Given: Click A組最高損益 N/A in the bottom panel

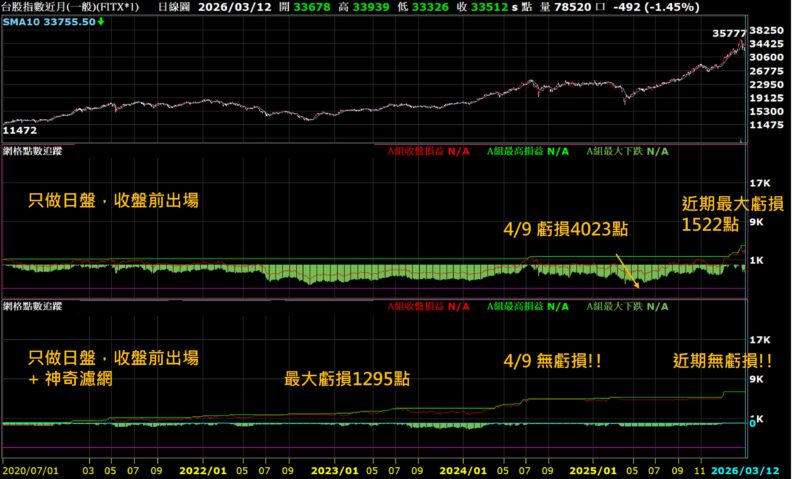Looking at the screenshot, I should pyautogui.click(x=528, y=307).
